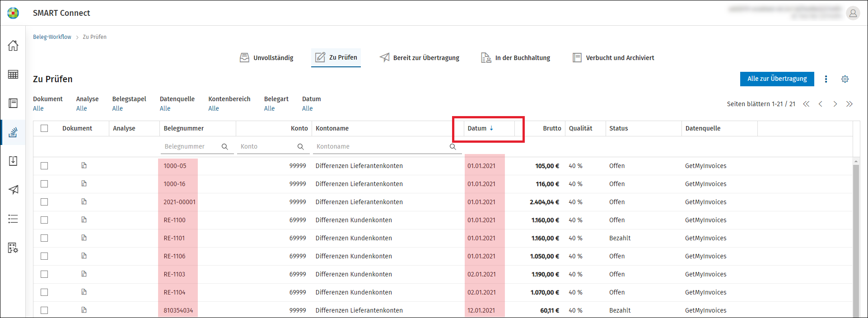This screenshot has height=318, width=868.
Task: Go to Home in the sidebar
Action: click(x=13, y=45)
